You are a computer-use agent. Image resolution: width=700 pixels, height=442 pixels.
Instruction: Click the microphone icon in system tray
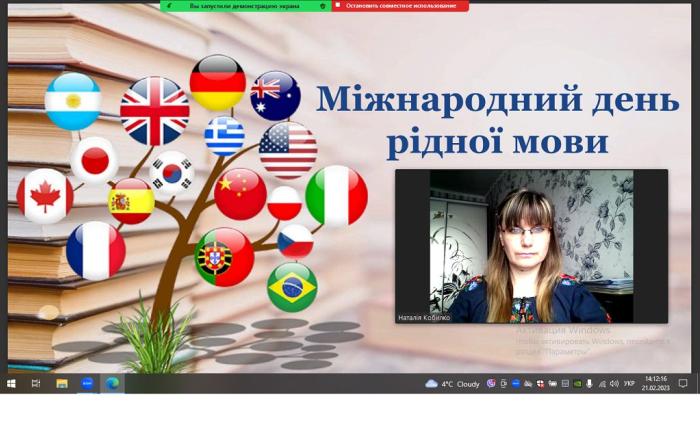(589, 383)
